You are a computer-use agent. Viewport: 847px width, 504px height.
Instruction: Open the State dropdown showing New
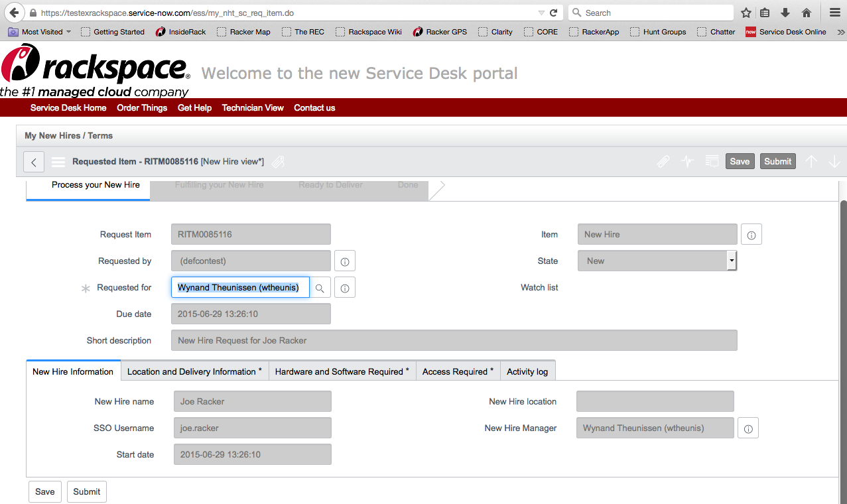click(x=657, y=261)
